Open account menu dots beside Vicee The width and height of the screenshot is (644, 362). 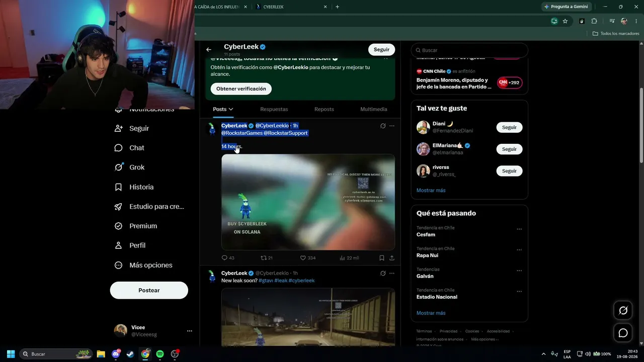[190, 331]
